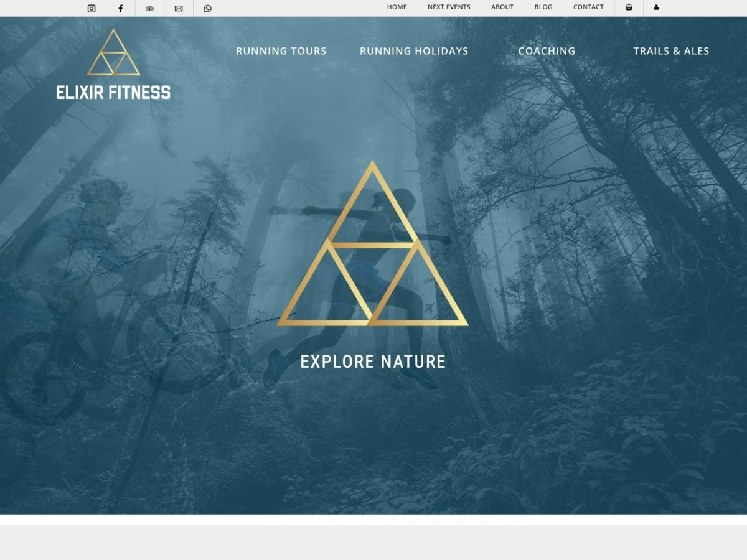Open the WhatsApp icon link
This screenshot has height=560, width=747.
(x=208, y=8)
